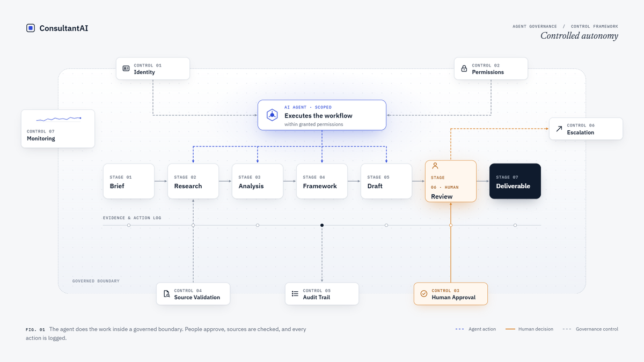The height and width of the screenshot is (362, 644).
Task: Select the Stage 03 Analysis card
Action: coord(258,181)
